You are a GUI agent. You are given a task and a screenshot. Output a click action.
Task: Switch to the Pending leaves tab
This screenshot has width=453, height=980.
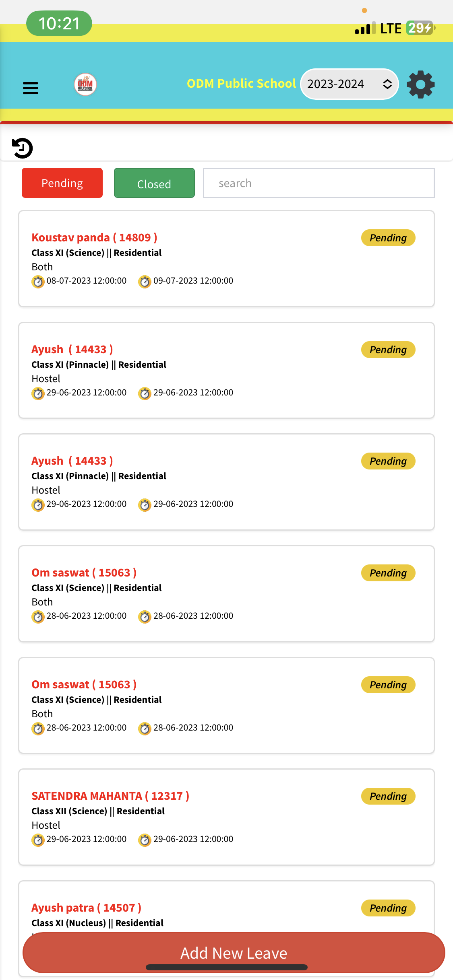[x=62, y=183]
